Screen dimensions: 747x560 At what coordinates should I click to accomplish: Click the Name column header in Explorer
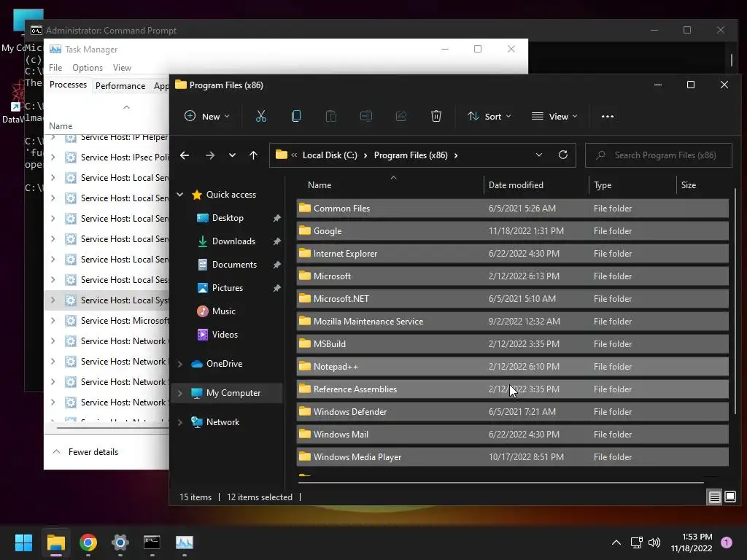pos(391,184)
